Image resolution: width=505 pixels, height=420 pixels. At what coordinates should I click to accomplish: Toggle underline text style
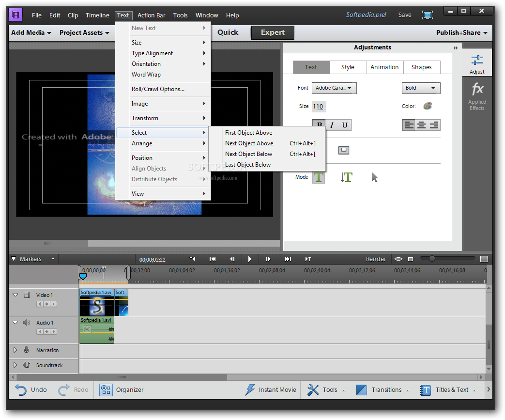click(x=345, y=125)
